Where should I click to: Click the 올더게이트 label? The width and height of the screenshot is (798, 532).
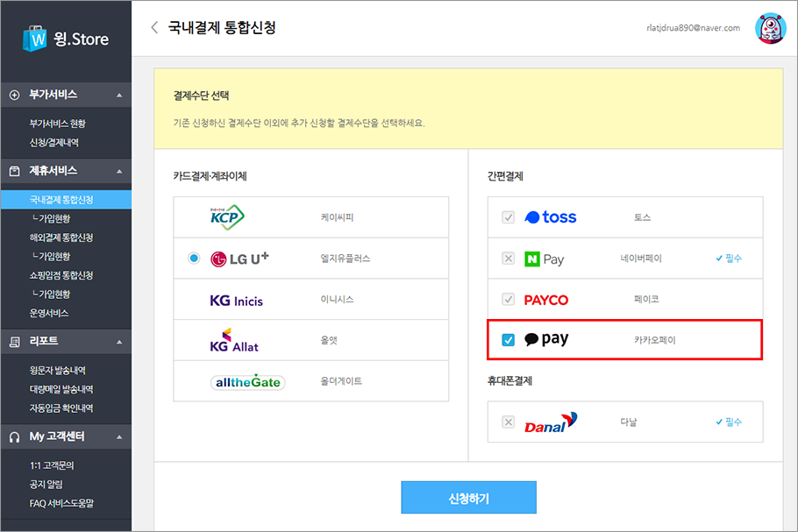pos(341,381)
